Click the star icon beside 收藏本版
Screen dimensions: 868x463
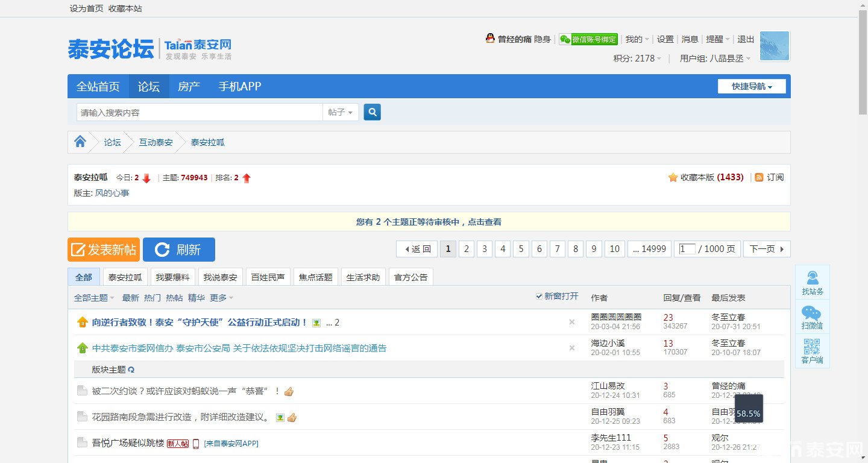(673, 177)
